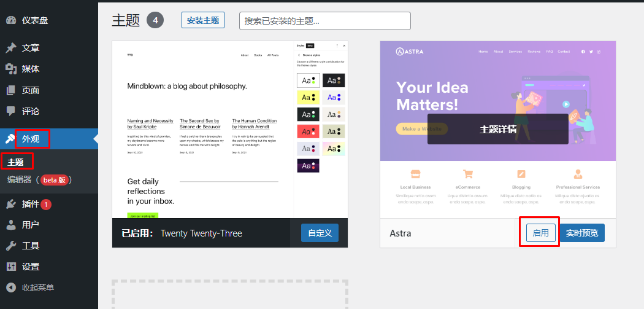Click the 搜索已安装的主题 search field
The height and width of the screenshot is (309, 644).
(x=325, y=21)
